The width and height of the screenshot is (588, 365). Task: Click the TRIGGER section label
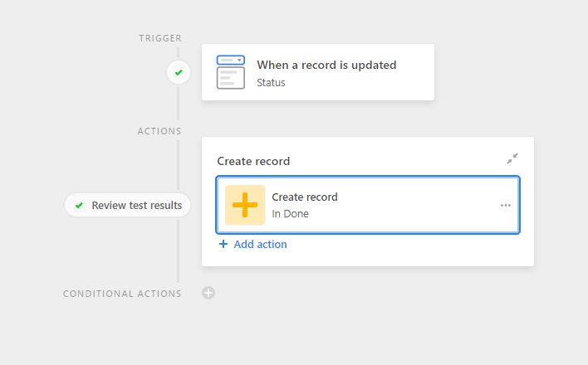[160, 38]
